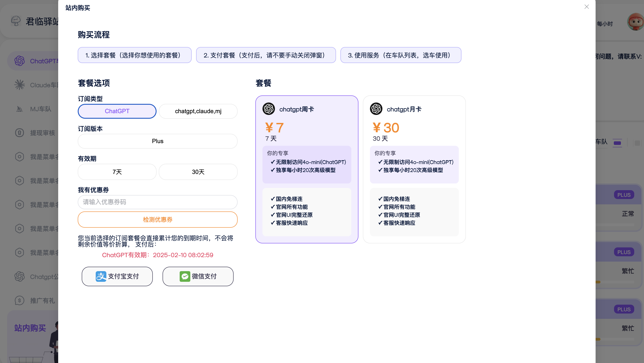Click the Claude车队 sidebar icon
The height and width of the screenshot is (363, 644).
[20, 85]
